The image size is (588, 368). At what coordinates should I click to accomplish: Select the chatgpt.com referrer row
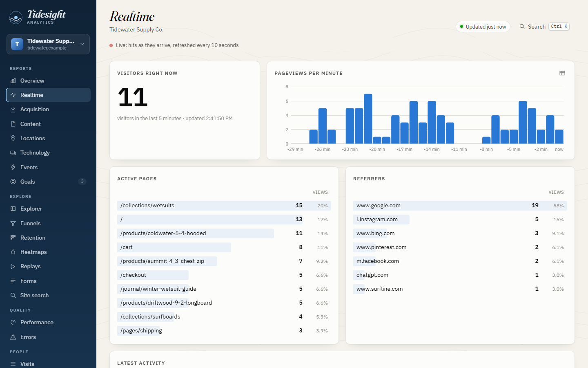point(460,275)
